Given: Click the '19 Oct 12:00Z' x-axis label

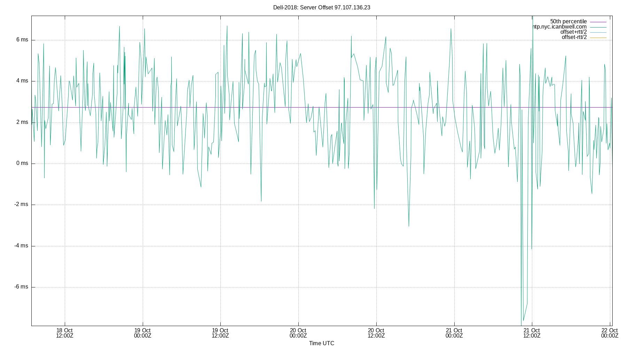Looking at the screenshot, I should (220, 333).
